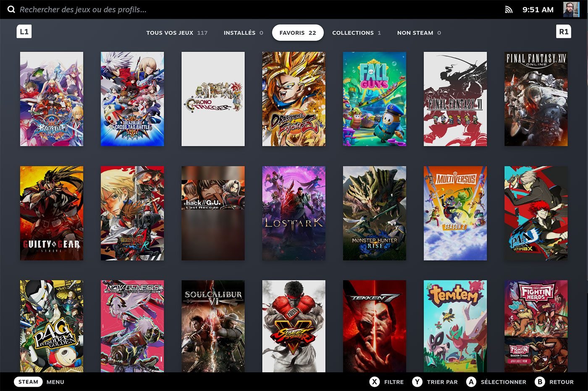The image size is (588, 391).
Task: Open the Fall Guys game cover
Action: [375, 99]
